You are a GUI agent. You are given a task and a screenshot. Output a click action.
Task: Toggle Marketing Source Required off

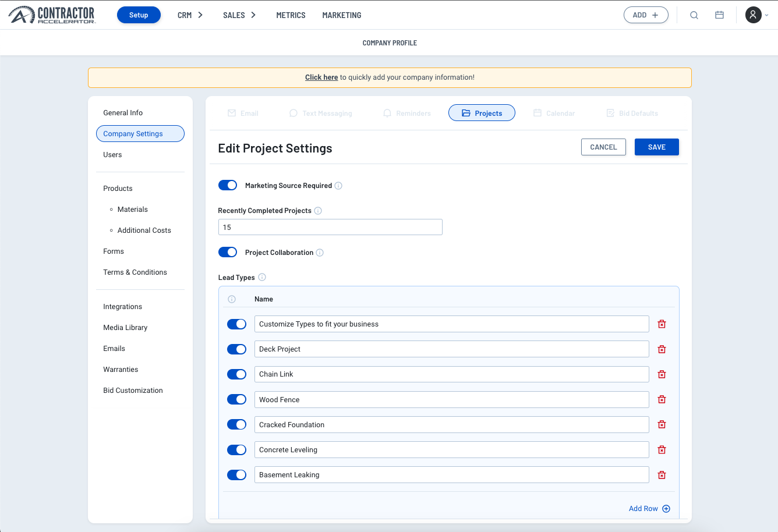[228, 185]
